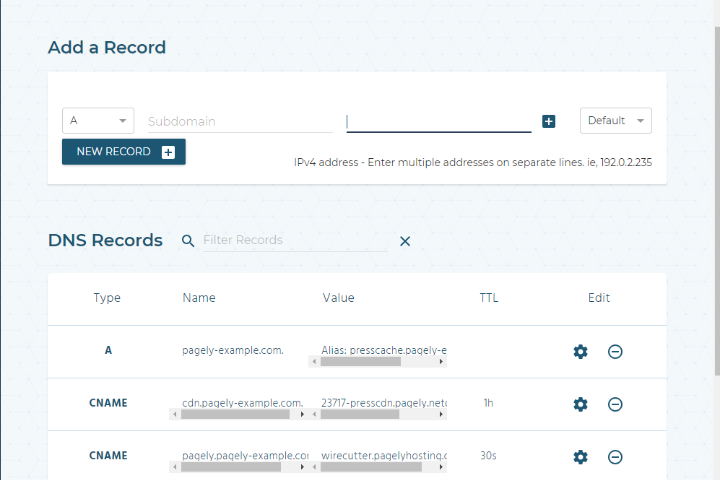This screenshot has width=720, height=480.
Task: Click the horizontal scrollbar under Alias: presscache
Action: (x=360, y=362)
